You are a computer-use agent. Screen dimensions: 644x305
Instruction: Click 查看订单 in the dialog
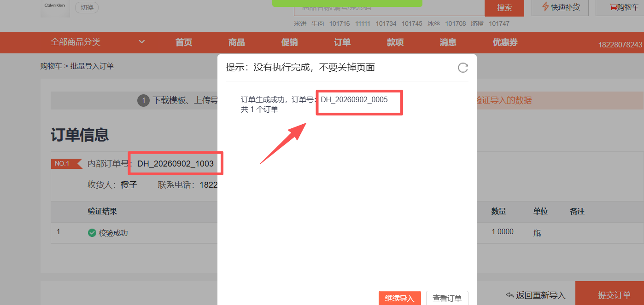(447, 298)
